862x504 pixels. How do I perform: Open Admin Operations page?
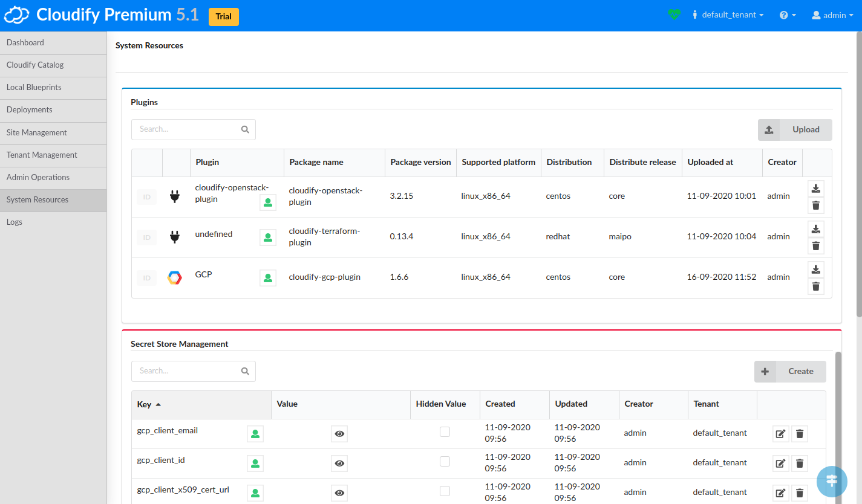(x=53, y=178)
